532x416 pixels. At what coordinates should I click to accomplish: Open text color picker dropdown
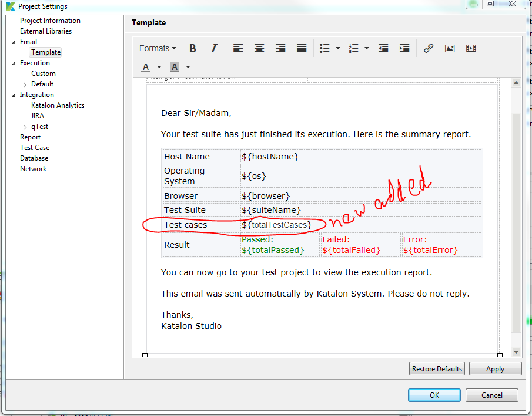(x=159, y=67)
